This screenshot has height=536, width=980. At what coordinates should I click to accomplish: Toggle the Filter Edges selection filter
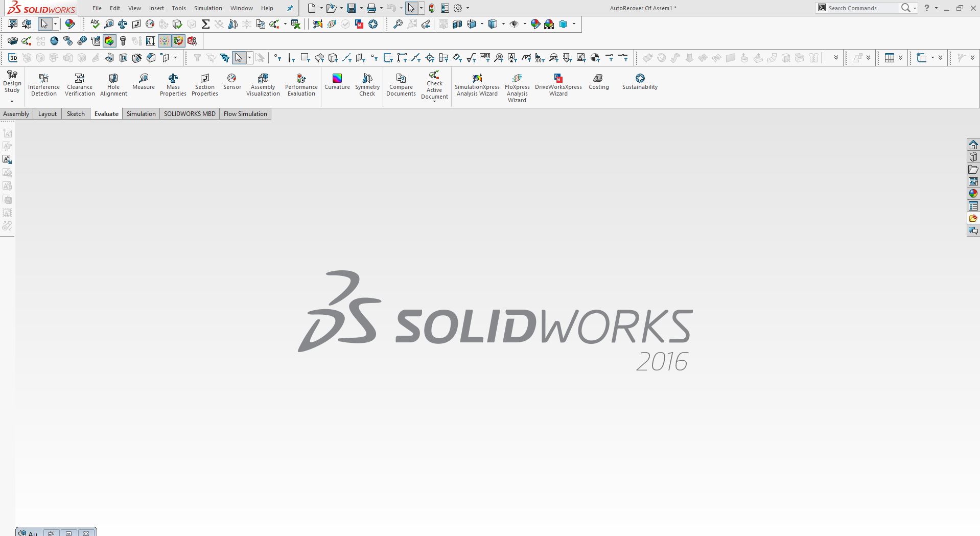(291, 58)
